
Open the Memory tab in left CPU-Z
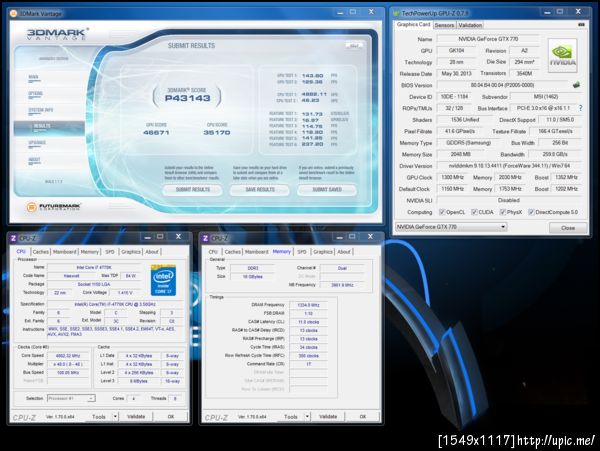click(x=90, y=252)
